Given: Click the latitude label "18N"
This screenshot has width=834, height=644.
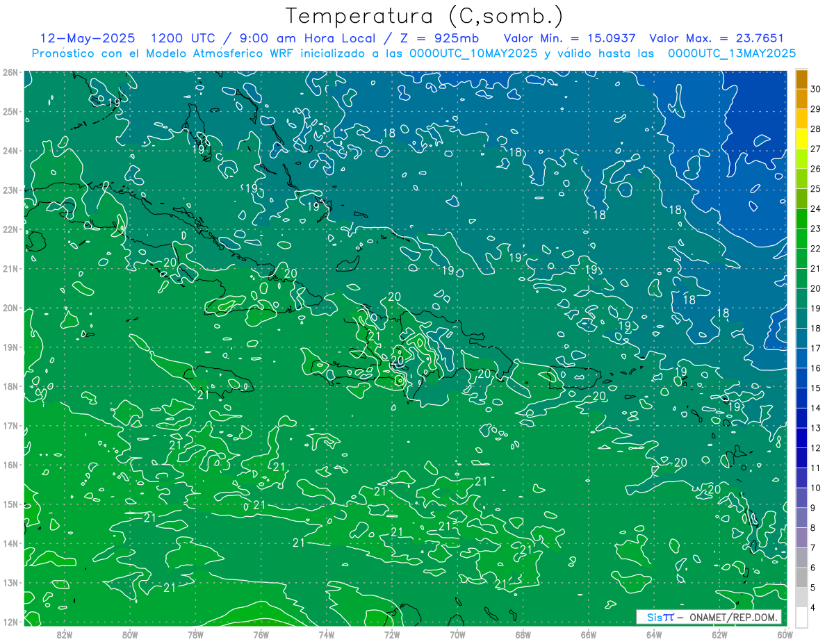Looking at the screenshot, I should (10, 386).
